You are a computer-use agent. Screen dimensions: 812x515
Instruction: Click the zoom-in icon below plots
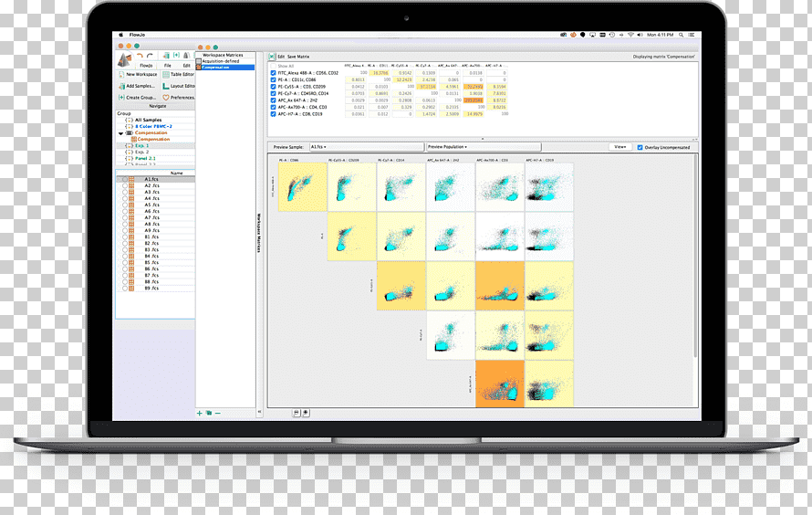(306, 413)
